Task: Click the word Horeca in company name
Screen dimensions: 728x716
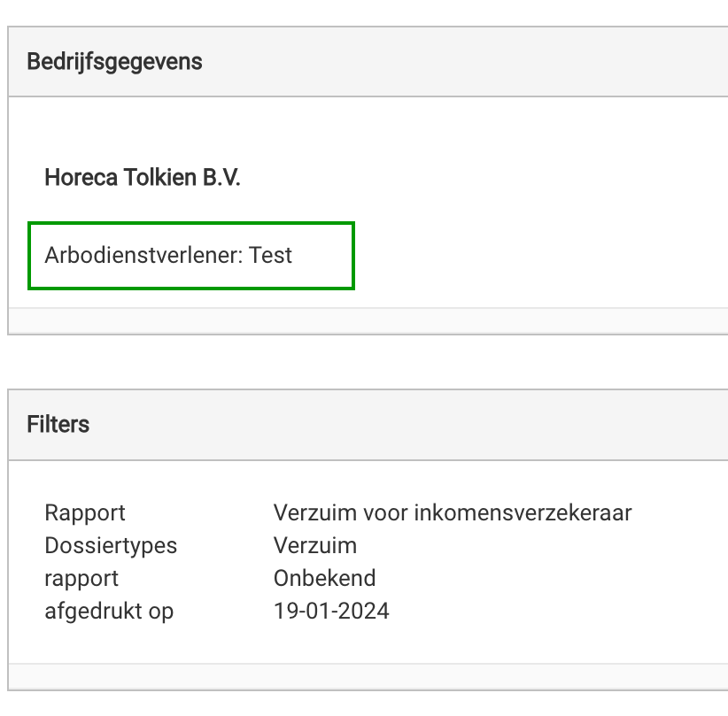Action: click(x=81, y=177)
